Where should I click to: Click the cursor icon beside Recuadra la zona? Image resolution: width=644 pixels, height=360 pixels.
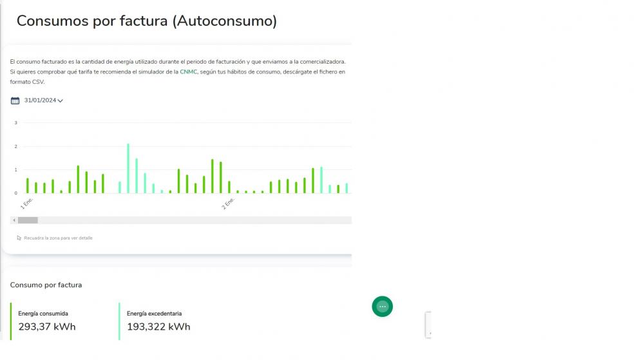19,238
